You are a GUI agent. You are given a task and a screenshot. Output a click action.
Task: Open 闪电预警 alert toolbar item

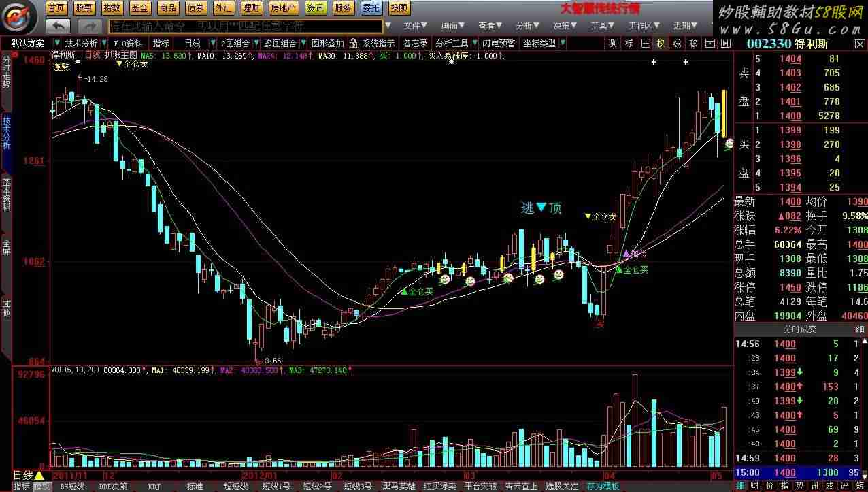coord(499,43)
